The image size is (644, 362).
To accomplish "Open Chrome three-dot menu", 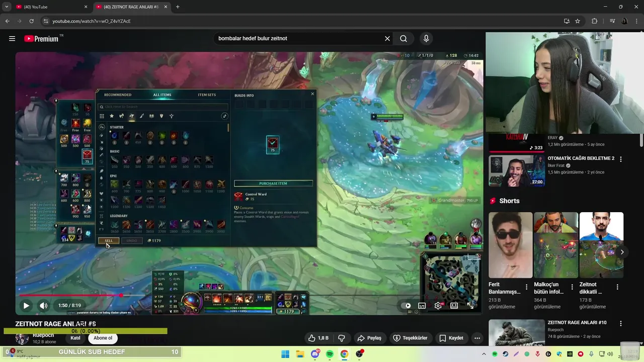I will [636, 21].
